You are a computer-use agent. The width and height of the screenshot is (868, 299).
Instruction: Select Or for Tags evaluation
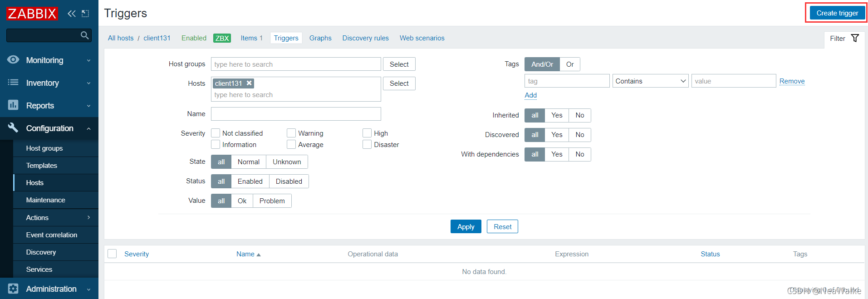[x=570, y=64]
